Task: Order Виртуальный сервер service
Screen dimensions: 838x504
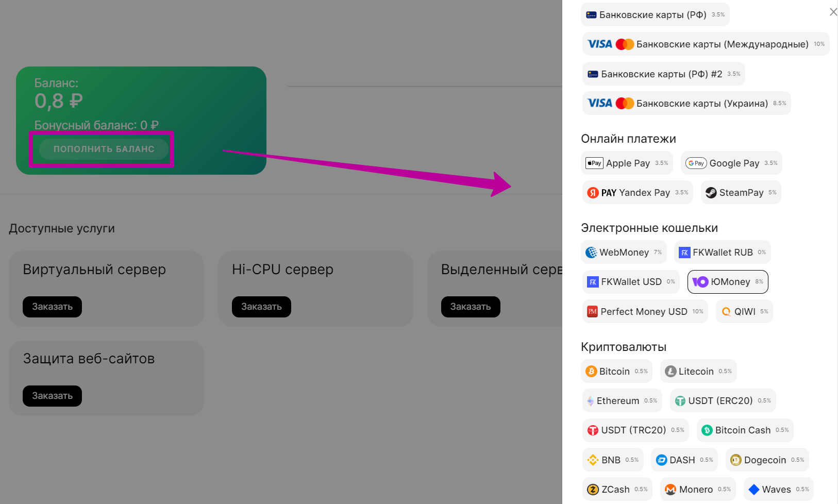Action: click(x=52, y=307)
